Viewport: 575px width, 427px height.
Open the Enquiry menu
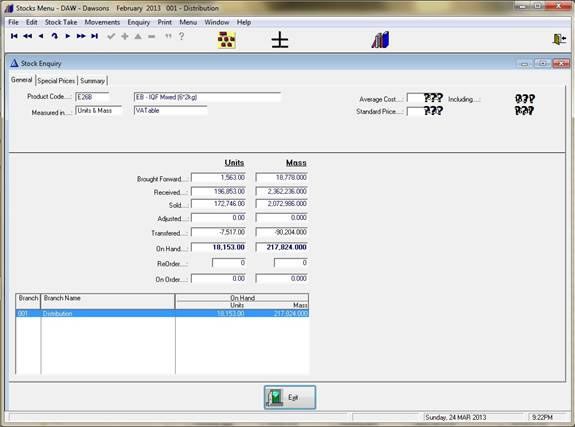click(139, 22)
